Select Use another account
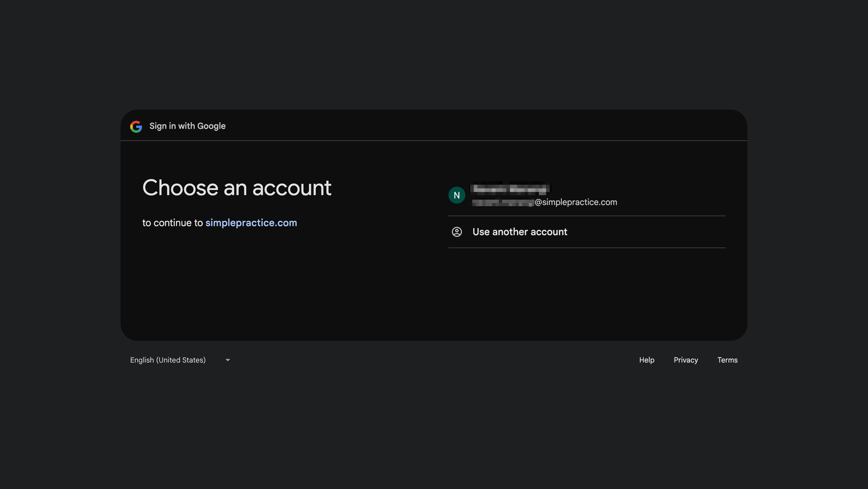Screen dimensions: 868x489 click(587, 232)
